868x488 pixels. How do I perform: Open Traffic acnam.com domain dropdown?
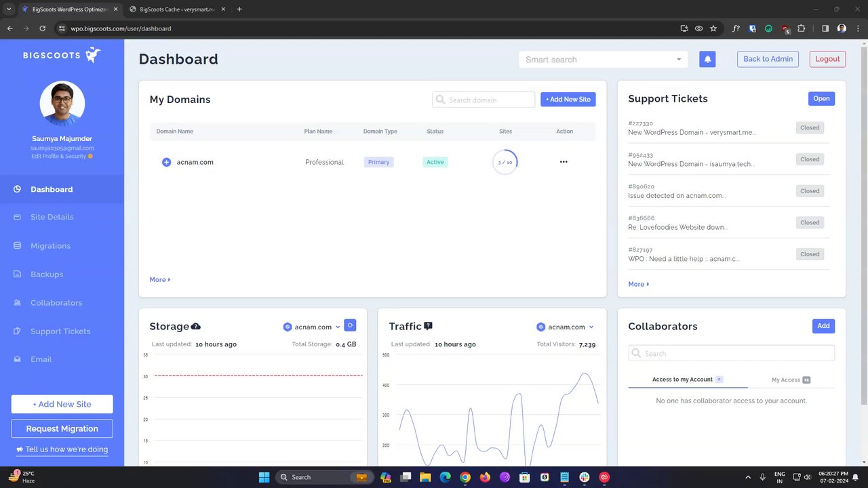(565, 327)
